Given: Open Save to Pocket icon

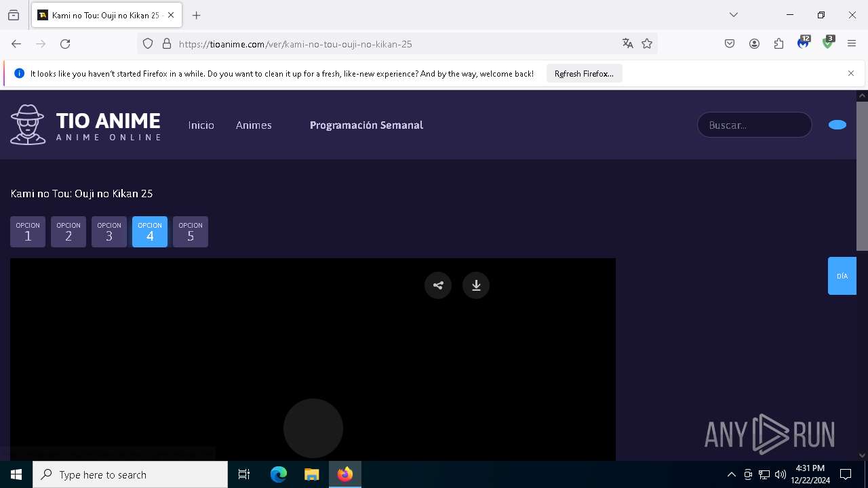Looking at the screenshot, I should (730, 44).
